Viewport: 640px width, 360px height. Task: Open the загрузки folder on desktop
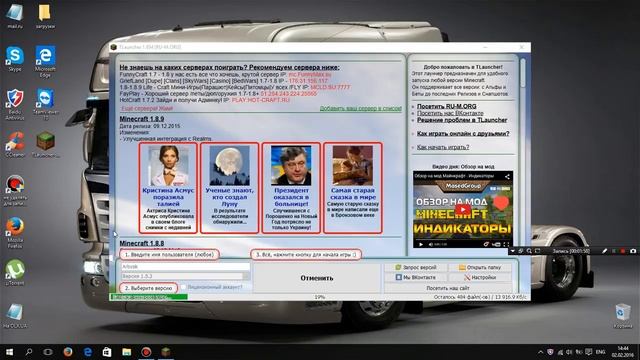pos(45,16)
